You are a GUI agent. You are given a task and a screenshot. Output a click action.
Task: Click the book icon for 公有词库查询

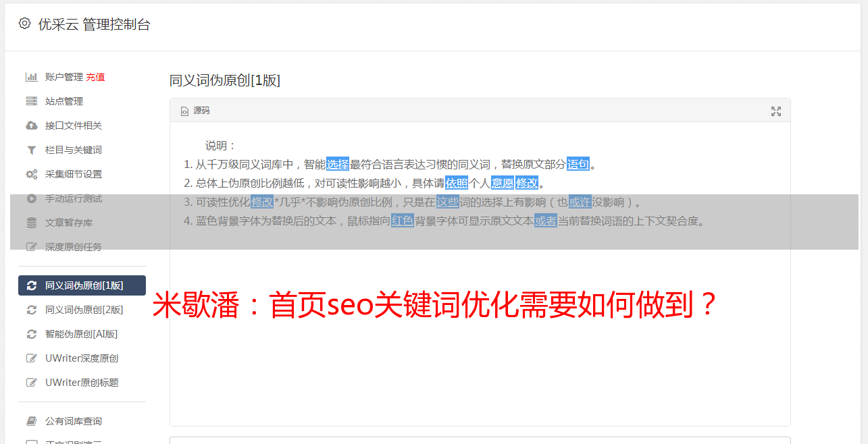coord(31,421)
